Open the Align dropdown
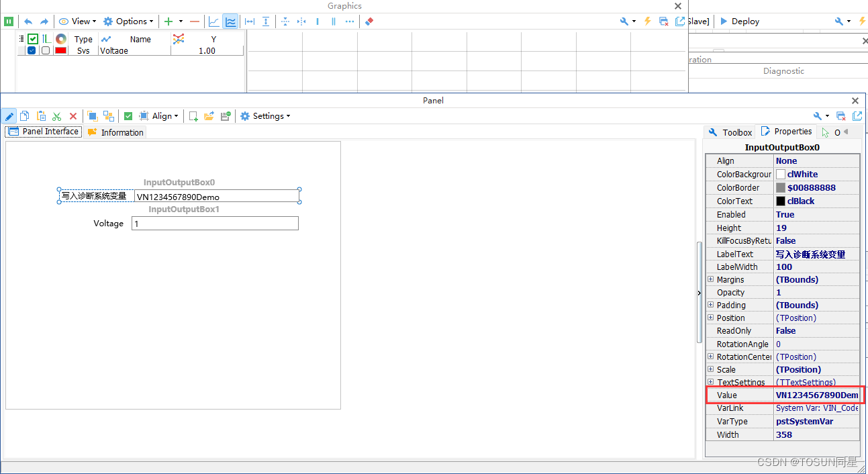This screenshot has height=474, width=868. click(158, 116)
